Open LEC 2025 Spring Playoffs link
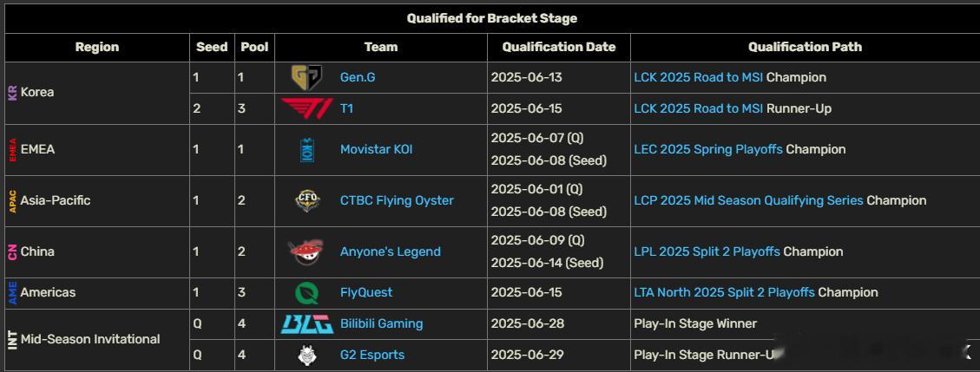 click(708, 150)
